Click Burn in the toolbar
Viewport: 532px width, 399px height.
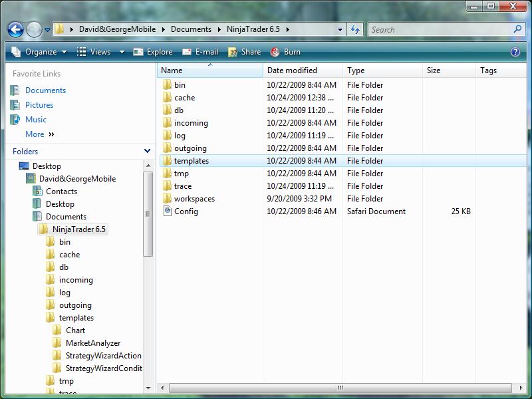(285, 52)
